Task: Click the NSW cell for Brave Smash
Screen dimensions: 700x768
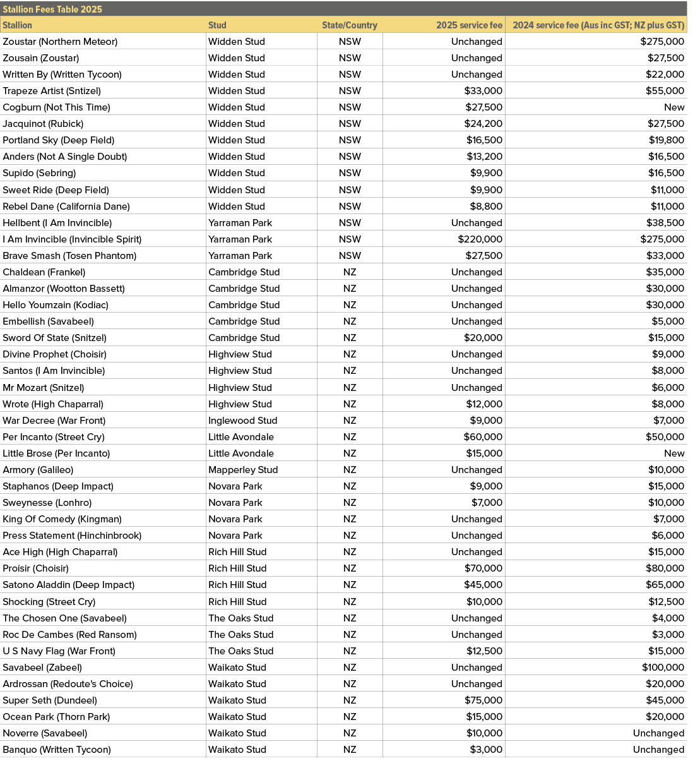Action: pyautogui.click(x=350, y=255)
